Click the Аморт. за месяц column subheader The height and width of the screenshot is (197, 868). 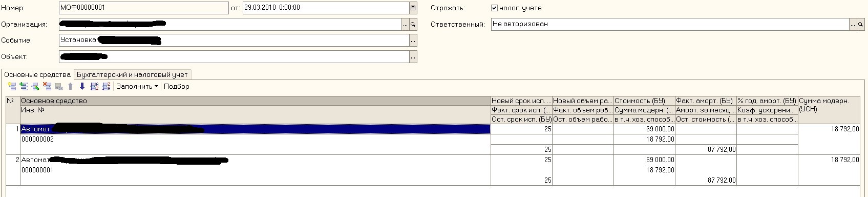(x=706, y=110)
